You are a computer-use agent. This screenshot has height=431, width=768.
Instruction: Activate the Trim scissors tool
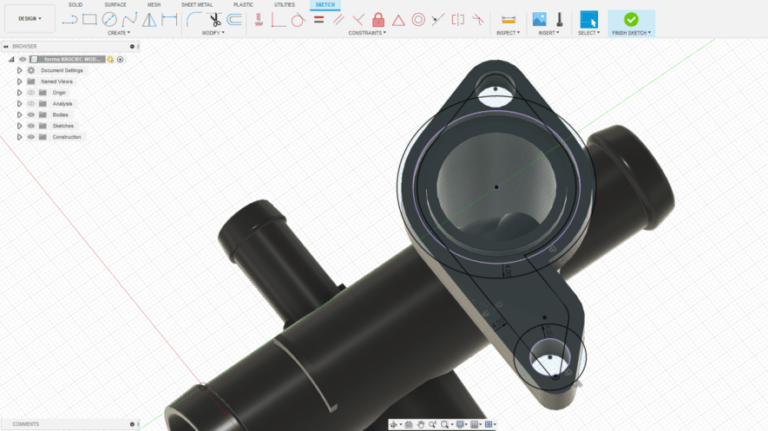click(214, 19)
